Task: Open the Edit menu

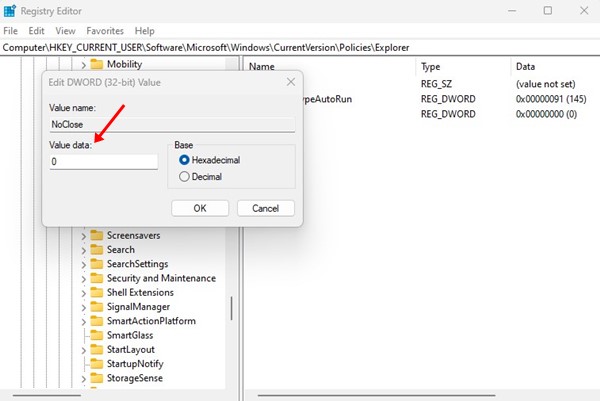Action: (38, 31)
